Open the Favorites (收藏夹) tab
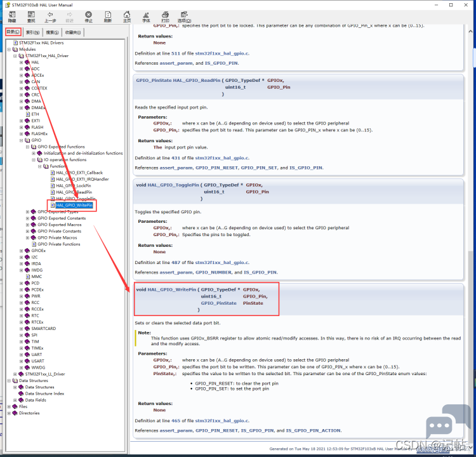 (73, 32)
